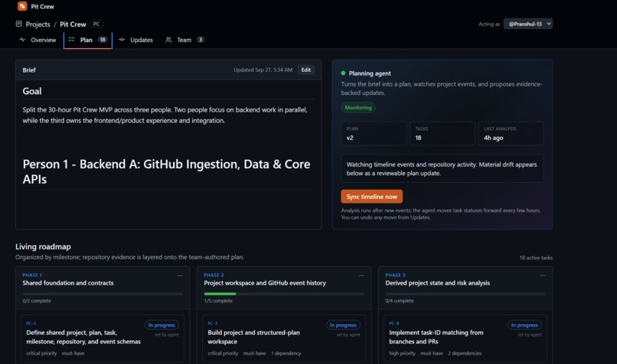Collapse the Phase 3 milestone
The image size is (617, 364).
[x=543, y=275]
